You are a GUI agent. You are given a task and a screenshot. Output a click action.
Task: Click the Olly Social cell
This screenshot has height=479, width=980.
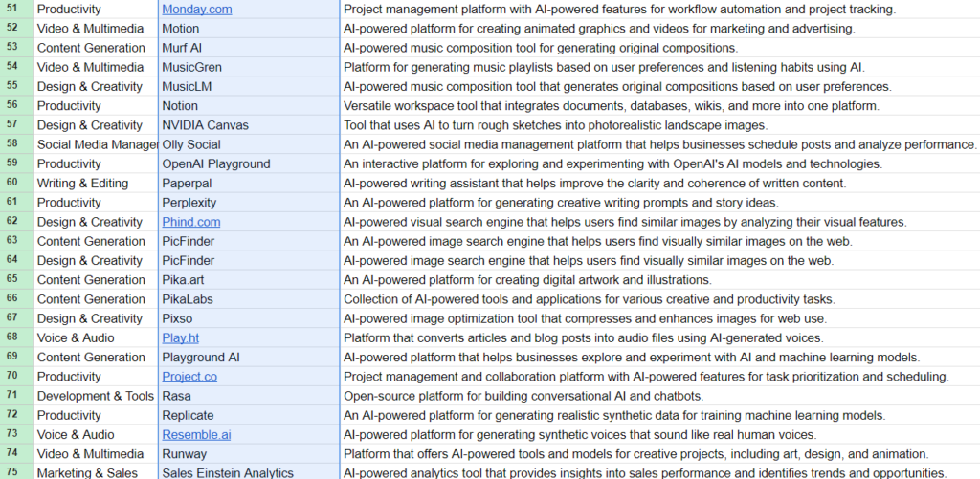pos(250,145)
